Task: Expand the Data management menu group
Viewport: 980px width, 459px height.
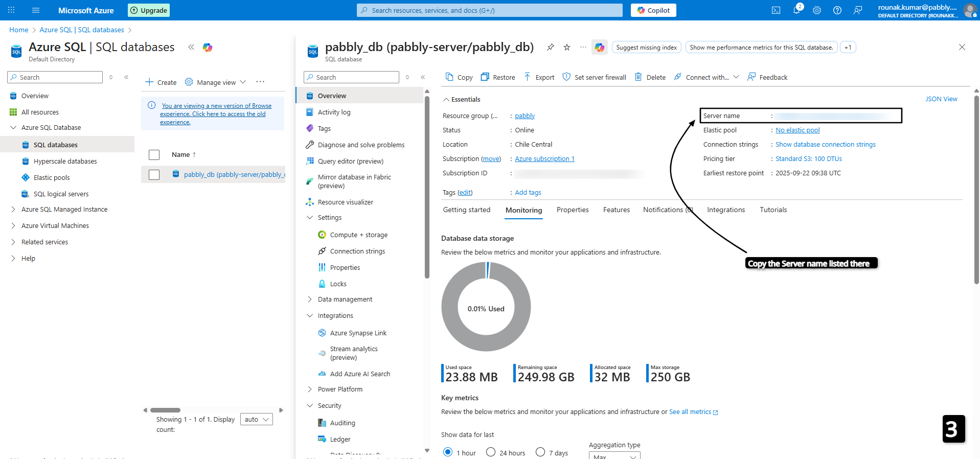Action: (x=310, y=300)
